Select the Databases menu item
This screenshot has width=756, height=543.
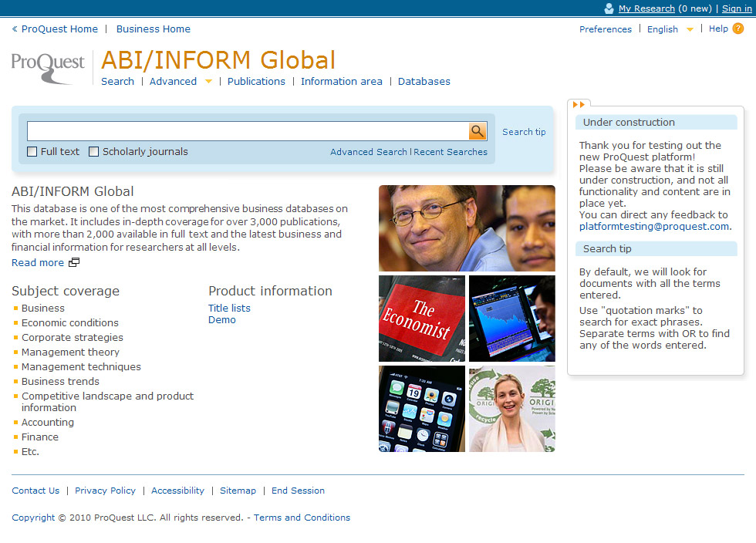click(424, 82)
